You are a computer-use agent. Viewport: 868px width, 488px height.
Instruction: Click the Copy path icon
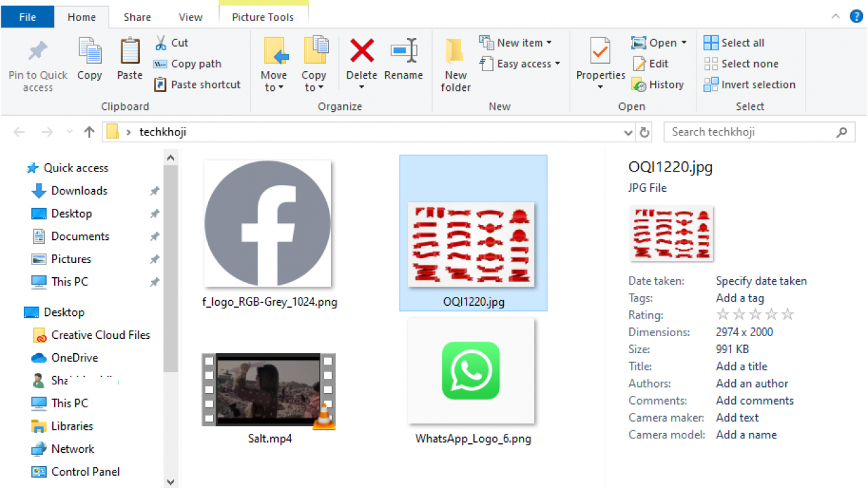point(161,64)
